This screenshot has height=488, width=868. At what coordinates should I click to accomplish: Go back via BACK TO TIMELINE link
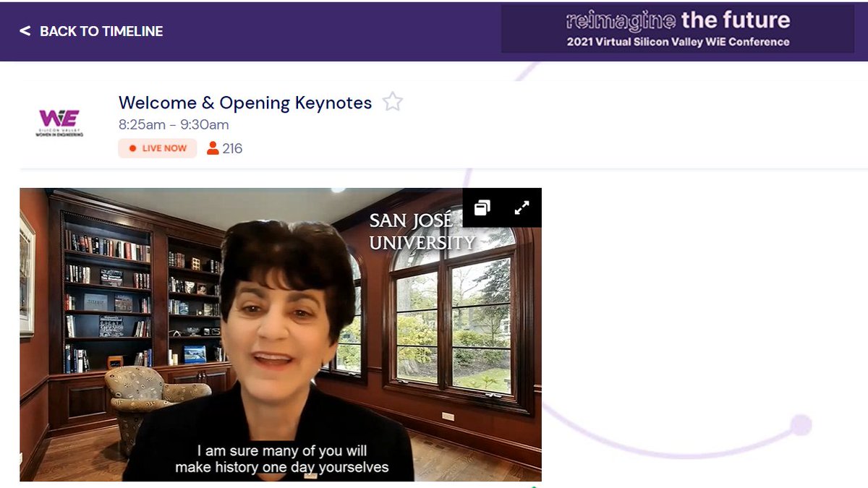tap(91, 31)
